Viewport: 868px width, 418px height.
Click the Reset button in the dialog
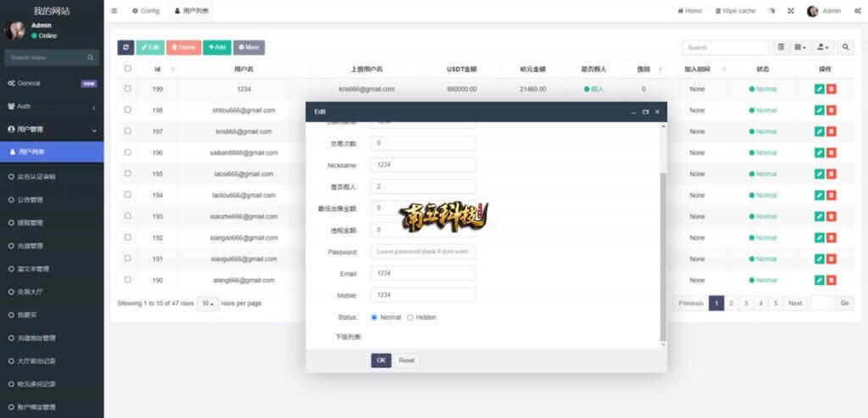click(407, 360)
